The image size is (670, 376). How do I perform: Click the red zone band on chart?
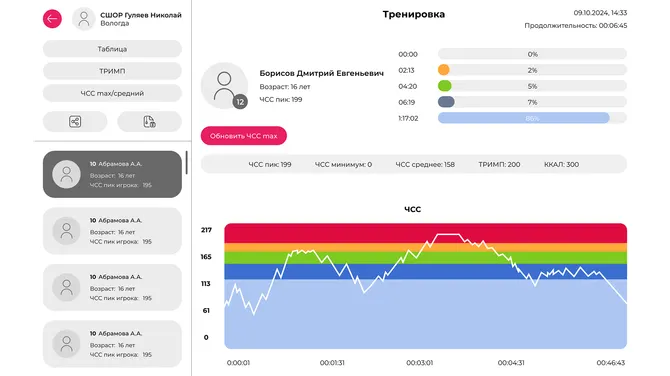(426, 233)
